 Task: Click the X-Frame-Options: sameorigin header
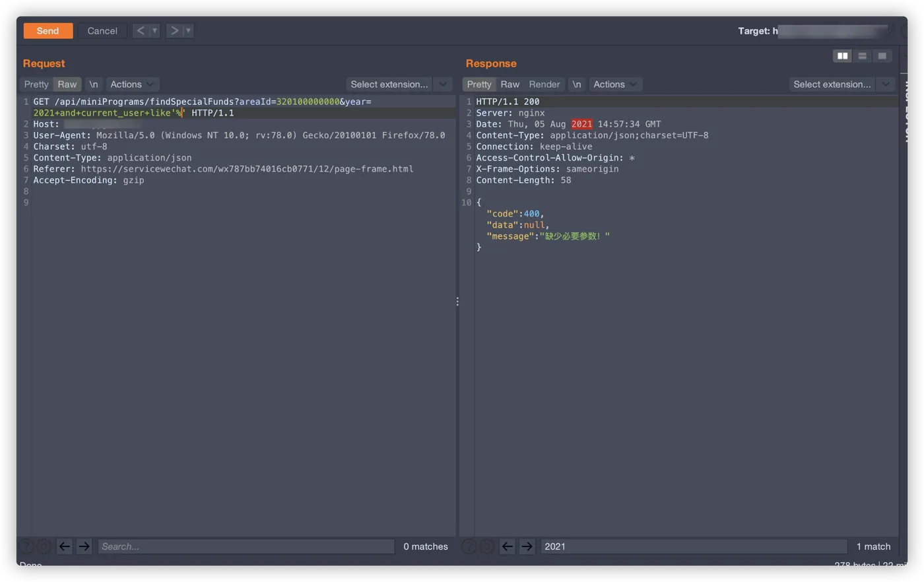[547, 169]
